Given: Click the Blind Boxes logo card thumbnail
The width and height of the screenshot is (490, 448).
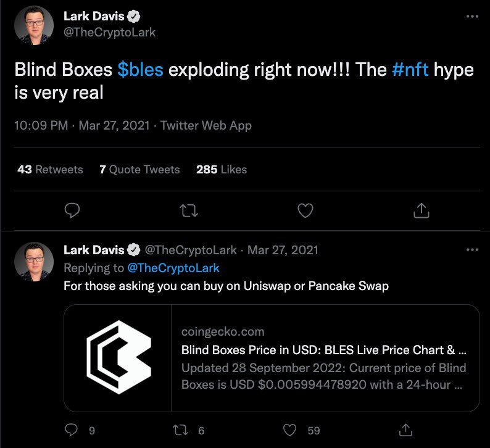Looking at the screenshot, I should [x=118, y=359].
